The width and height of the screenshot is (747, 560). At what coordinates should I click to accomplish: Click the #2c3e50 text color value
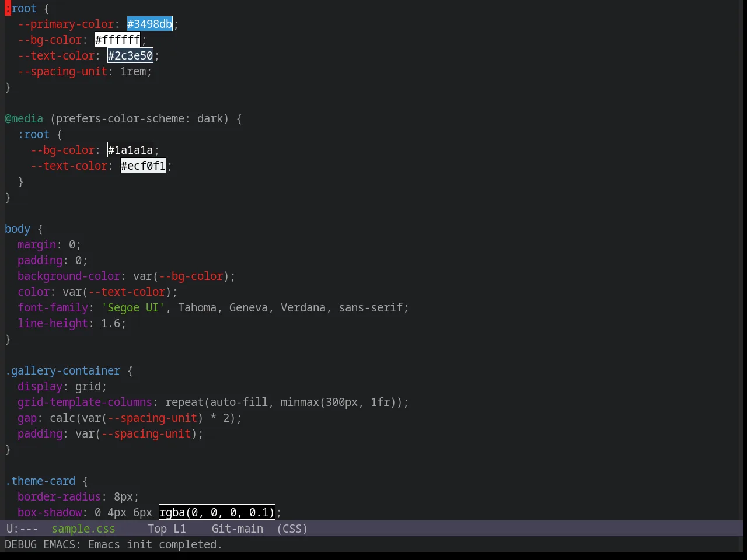point(131,55)
